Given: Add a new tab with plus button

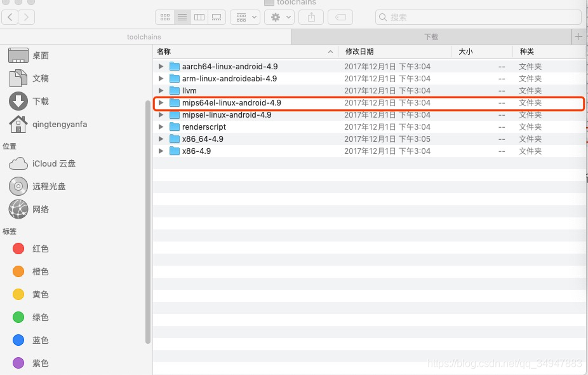Looking at the screenshot, I should pyautogui.click(x=578, y=37).
